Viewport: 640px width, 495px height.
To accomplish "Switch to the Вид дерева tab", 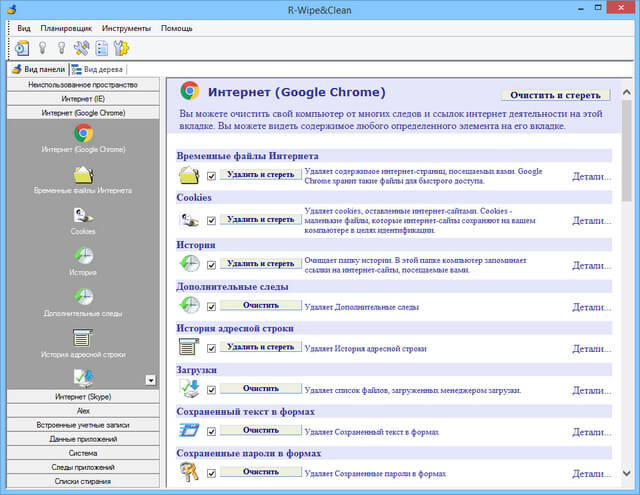I will (98, 69).
